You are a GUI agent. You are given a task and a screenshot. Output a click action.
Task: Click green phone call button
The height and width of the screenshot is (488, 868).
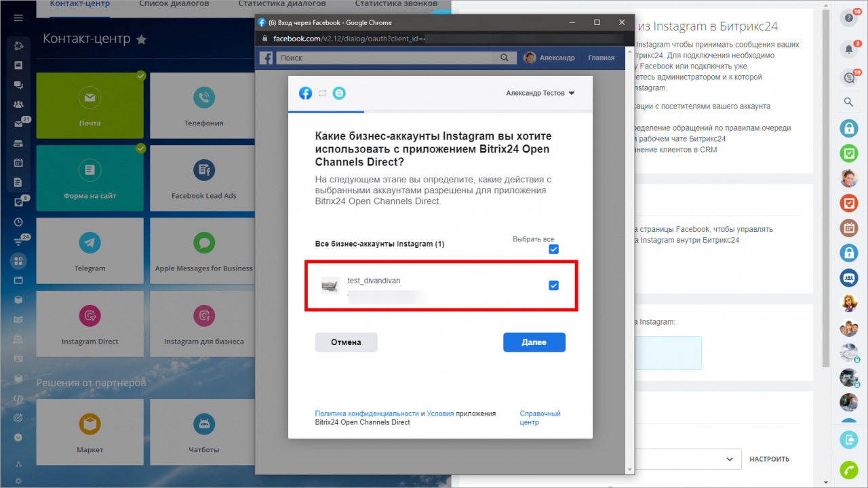click(849, 470)
